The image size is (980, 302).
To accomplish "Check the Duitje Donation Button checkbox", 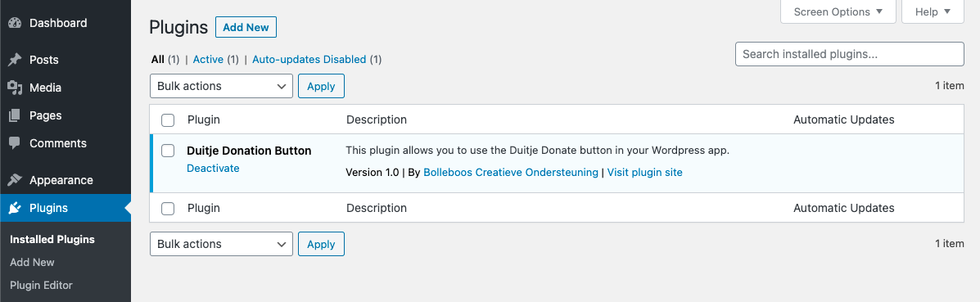I will point(168,151).
